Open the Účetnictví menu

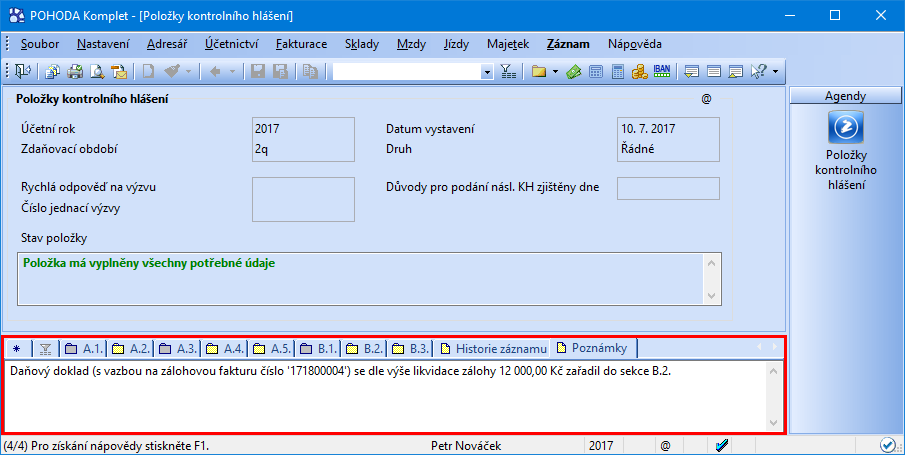tap(231, 44)
